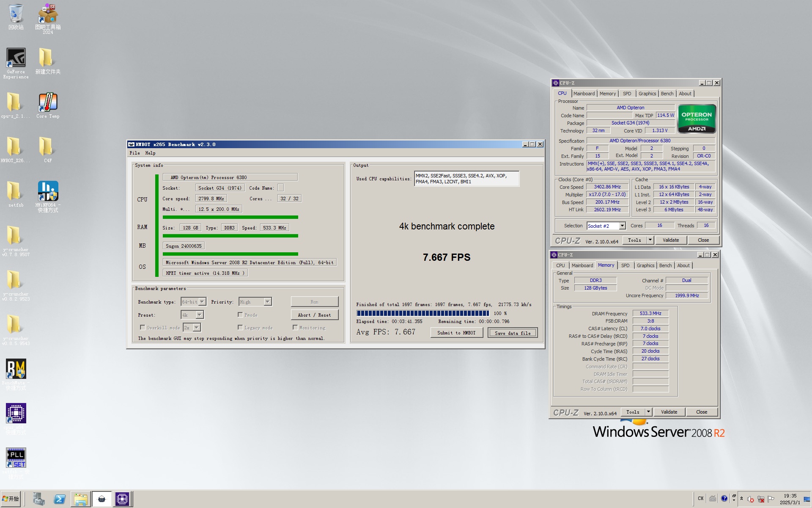Click the Used CPU capabilities text box
The width and height of the screenshot is (812, 508).
click(x=466, y=179)
